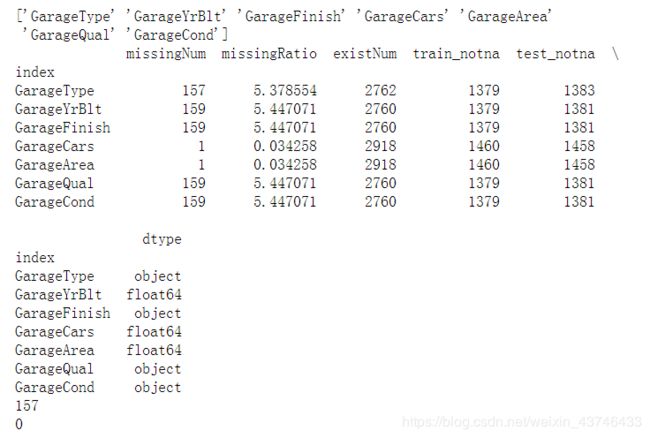Click the existNum column header
650x438 pixels.
(365, 54)
